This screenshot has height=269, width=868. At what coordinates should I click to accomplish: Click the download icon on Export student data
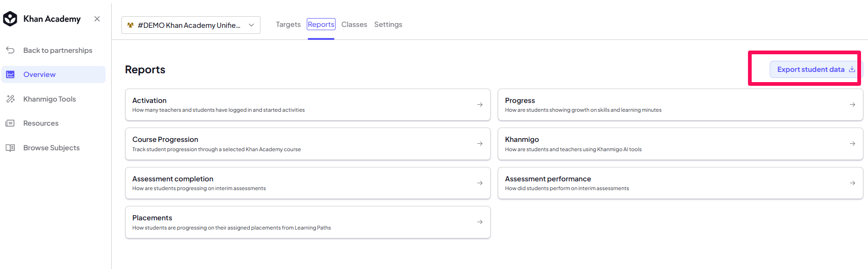[x=852, y=69]
